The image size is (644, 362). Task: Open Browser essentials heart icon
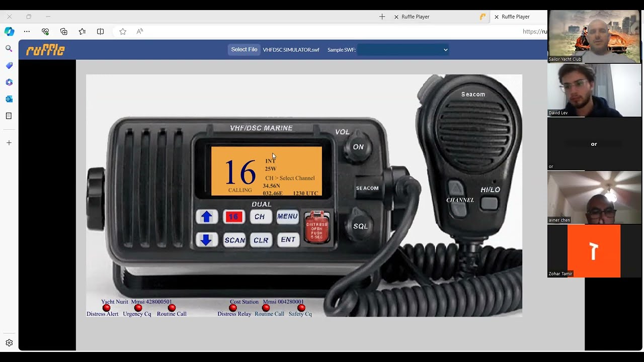tap(45, 31)
